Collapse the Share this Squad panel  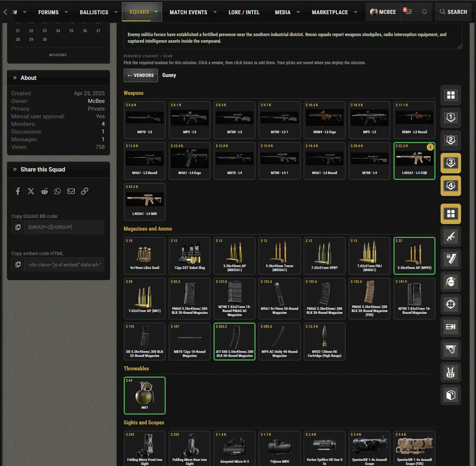(15, 169)
